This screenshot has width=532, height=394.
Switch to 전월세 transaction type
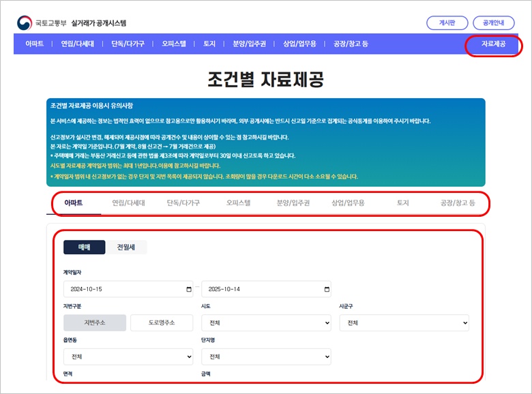(126, 247)
